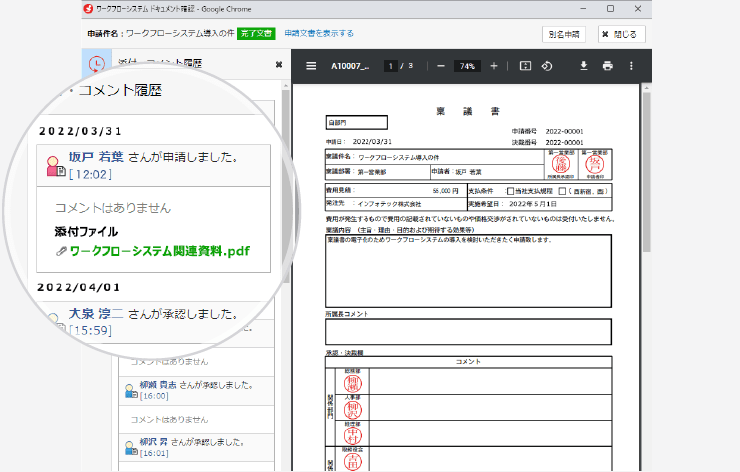The width and height of the screenshot is (740, 472).
Task: Click the name 坂戸 若葉
Action: coord(96,157)
